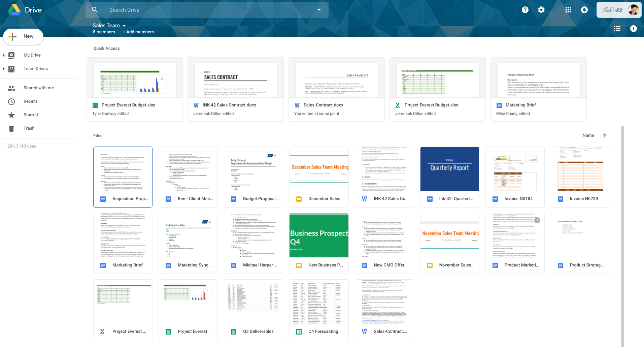Switch to list view layout
Image resolution: width=644 pixels, height=347 pixels.
tap(617, 28)
